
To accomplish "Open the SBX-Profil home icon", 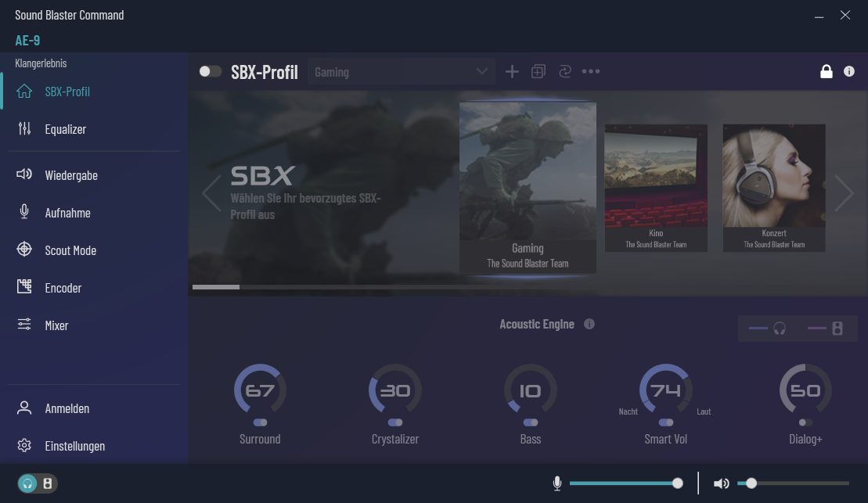I will coord(24,91).
